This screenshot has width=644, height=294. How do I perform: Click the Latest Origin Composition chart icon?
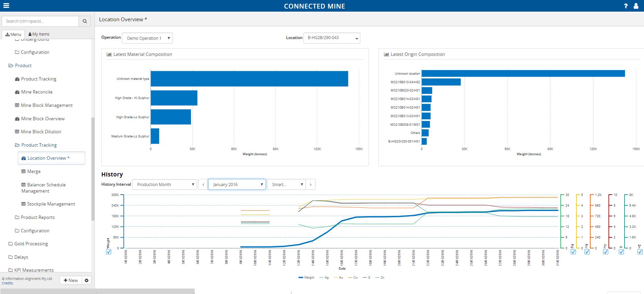point(386,54)
